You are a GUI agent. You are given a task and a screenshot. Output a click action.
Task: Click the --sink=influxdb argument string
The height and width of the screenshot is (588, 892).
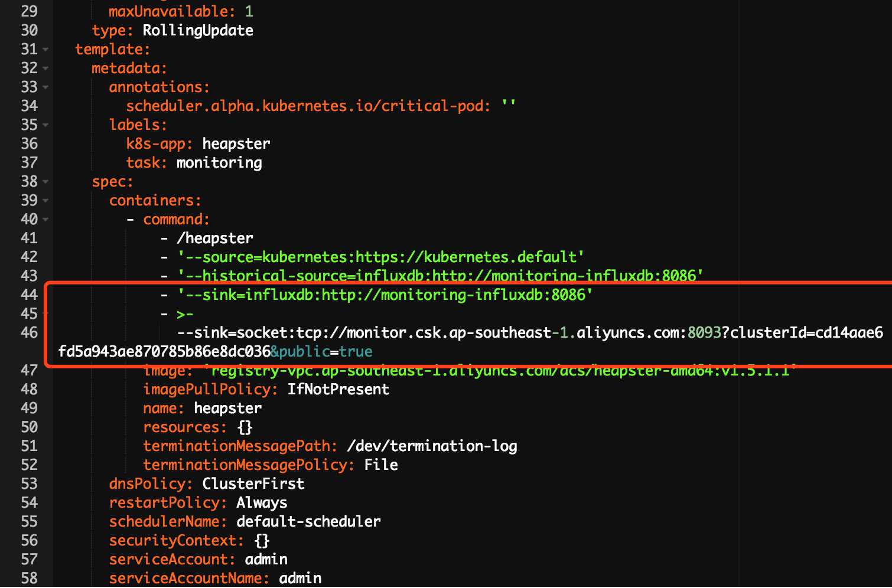click(x=385, y=295)
